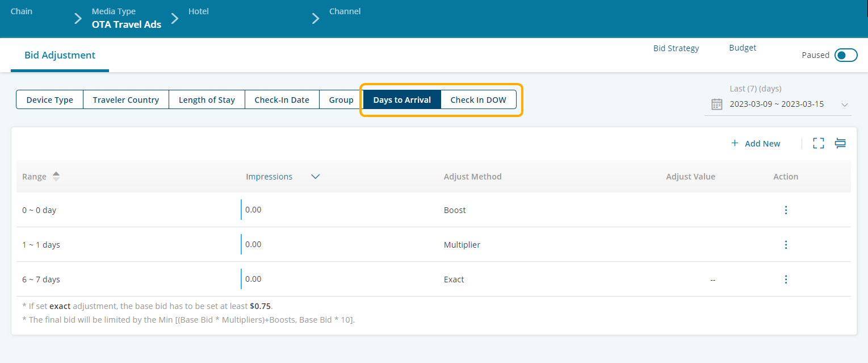
Task: Select the Traveler Country tab
Action: coord(126,100)
